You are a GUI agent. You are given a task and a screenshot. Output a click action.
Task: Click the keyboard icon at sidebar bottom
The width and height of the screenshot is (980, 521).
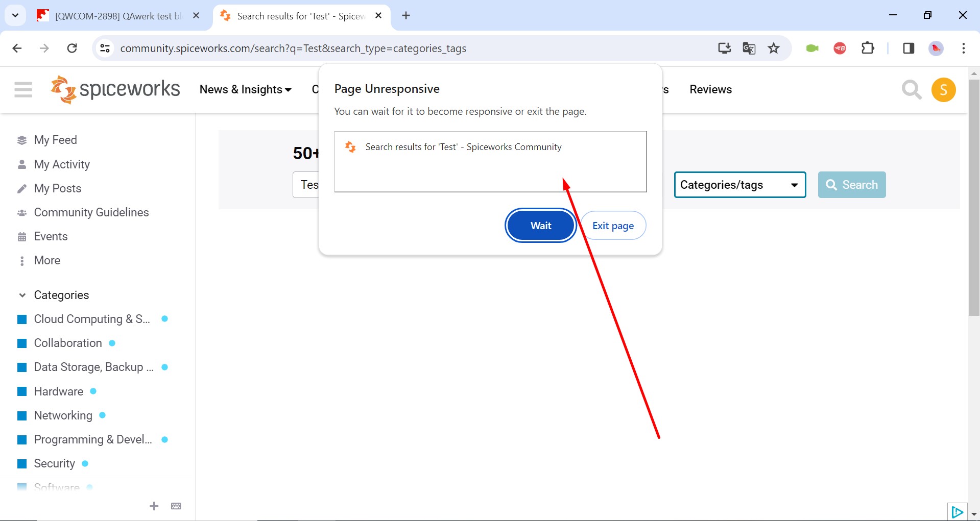coord(176,506)
